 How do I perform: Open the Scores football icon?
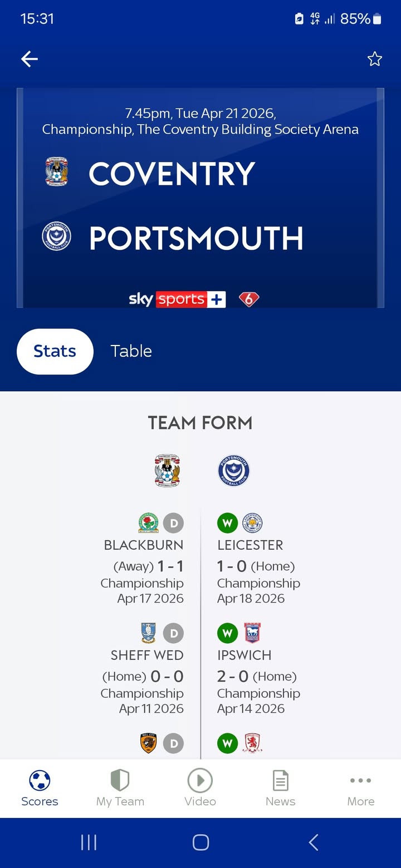click(40, 780)
